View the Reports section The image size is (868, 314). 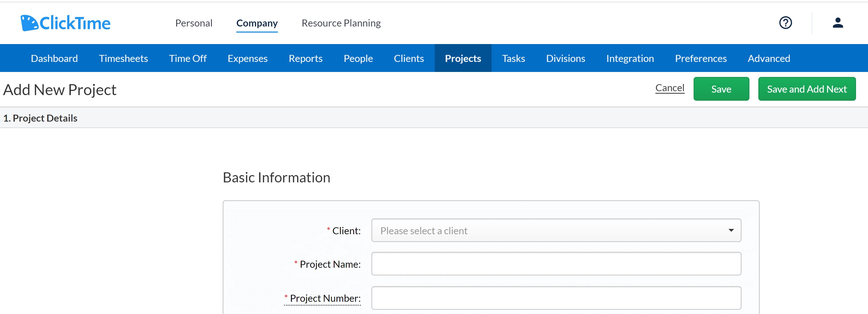[306, 58]
